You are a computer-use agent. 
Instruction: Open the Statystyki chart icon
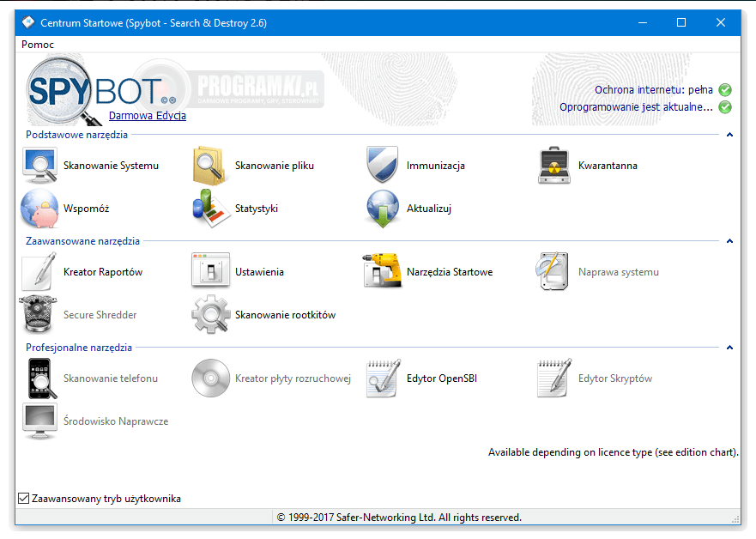click(211, 209)
